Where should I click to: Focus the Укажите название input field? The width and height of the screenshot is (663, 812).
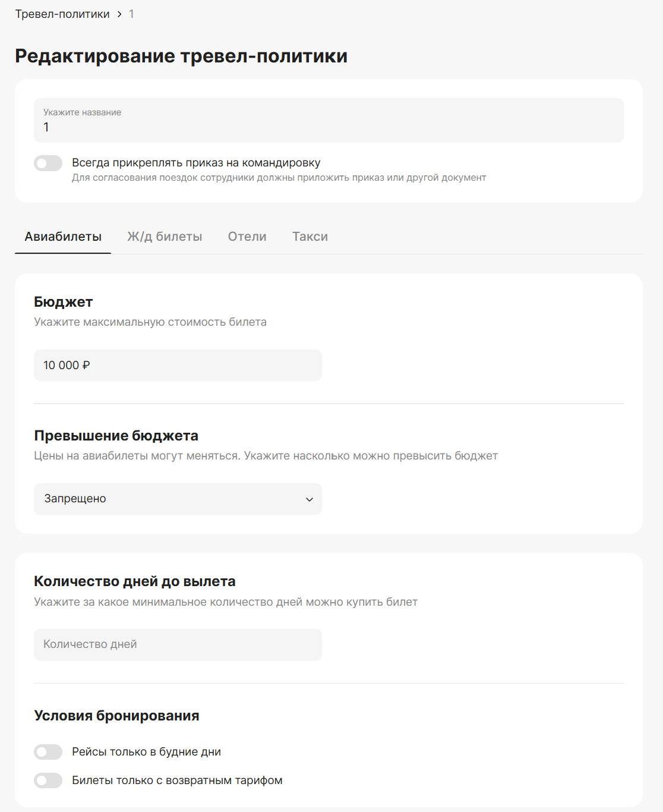(329, 120)
